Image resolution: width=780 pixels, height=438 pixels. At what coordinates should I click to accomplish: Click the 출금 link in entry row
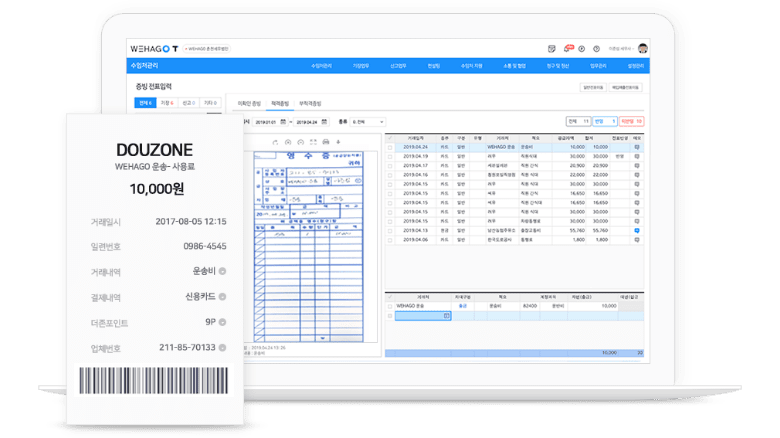pyautogui.click(x=463, y=306)
